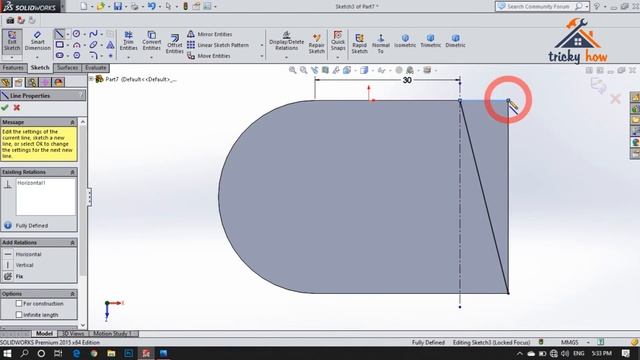Add a Fix relation

[19, 276]
